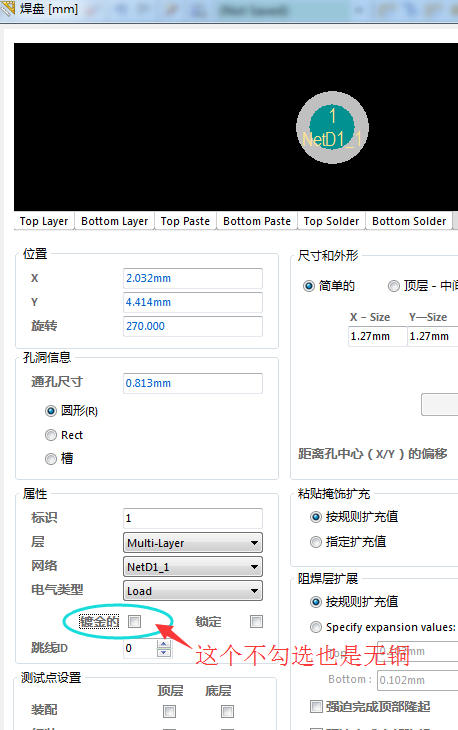The image size is (458, 730).
Task: Open the 层 Multi-Layer dropdown
Action: pos(193,543)
